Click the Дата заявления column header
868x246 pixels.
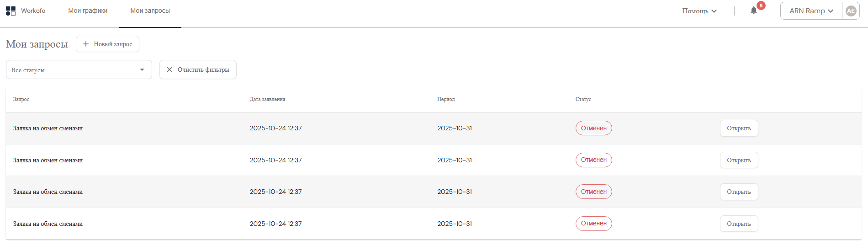point(267,99)
